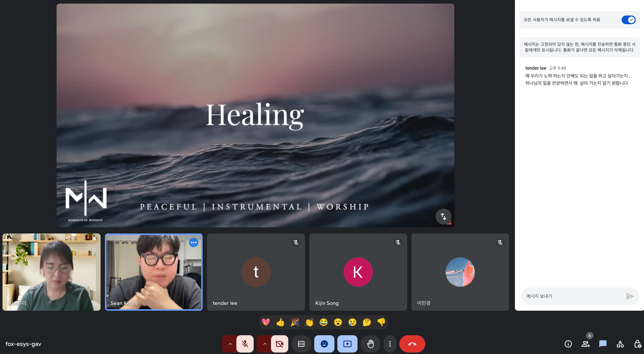The height and width of the screenshot is (354, 644).
Task: Select Sean Keum video tile
Action: tap(154, 272)
